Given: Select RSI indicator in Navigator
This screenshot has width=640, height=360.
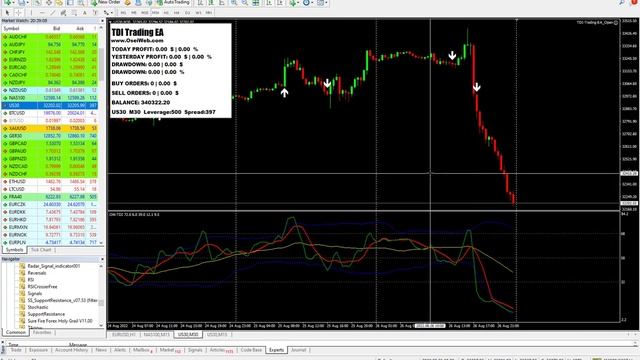Looking at the screenshot, I should [31, 280].
